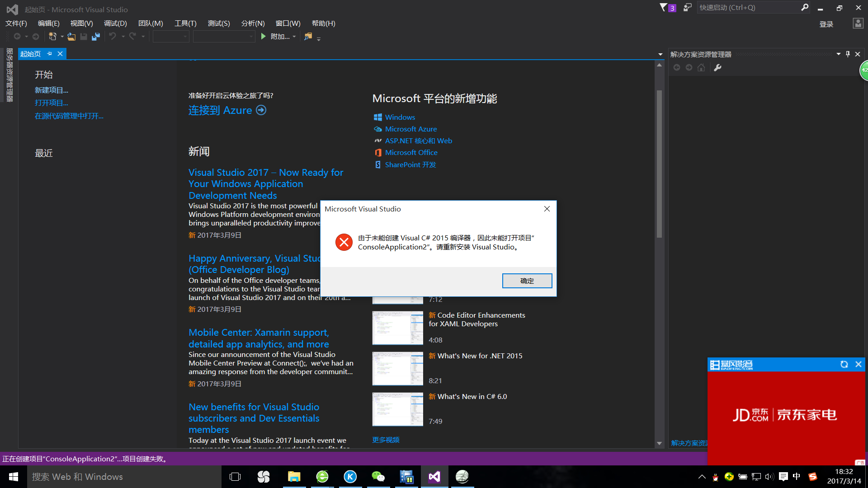Toggle auto-hide pin on Solution Explorer
The width and height of the screenshot is (868, 488).
click(x=848, y=54)
